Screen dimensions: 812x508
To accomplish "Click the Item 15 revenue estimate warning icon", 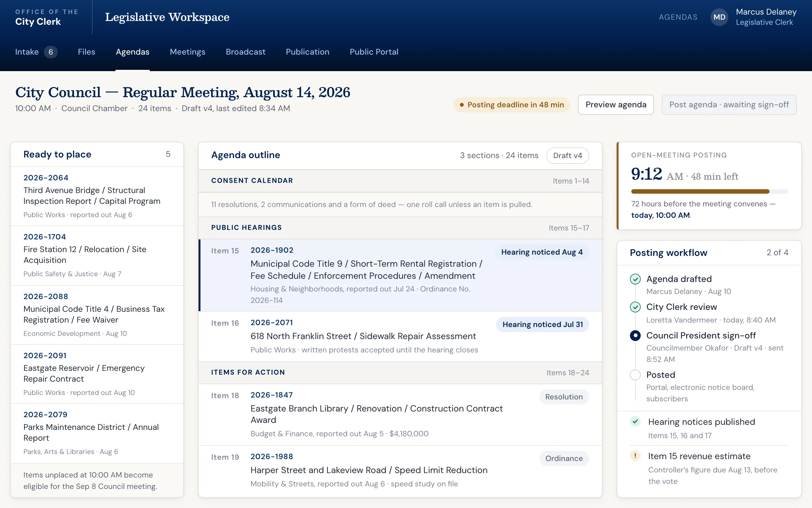I will (635, 456).
